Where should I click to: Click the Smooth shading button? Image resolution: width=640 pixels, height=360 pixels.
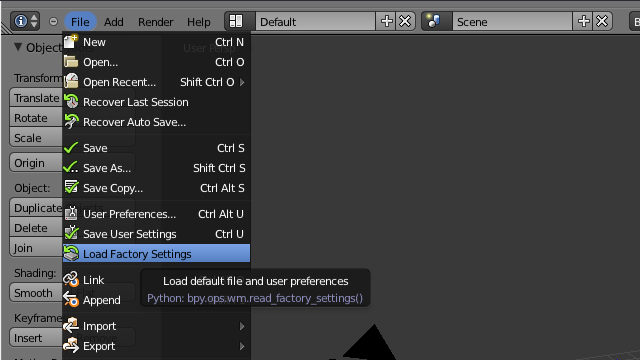click(36, 293)
